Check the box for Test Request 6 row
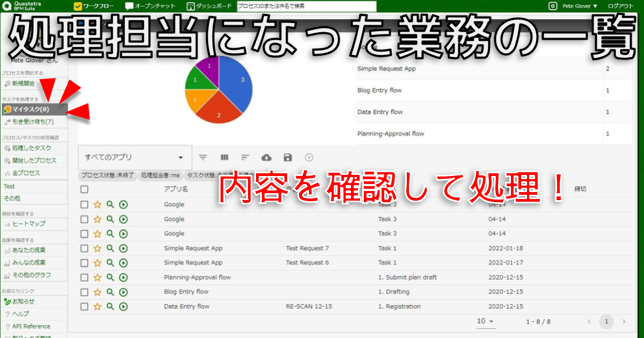644x338 pixels. coord(84,263)
